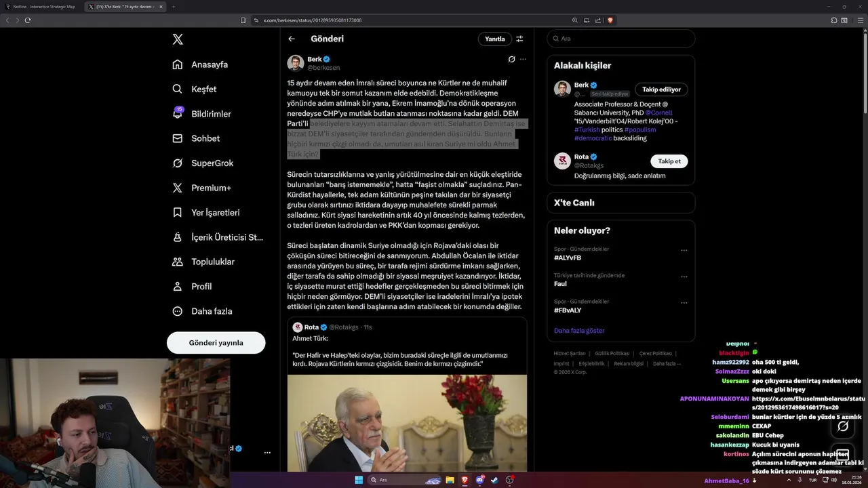Focus the Ara search field

621,39
